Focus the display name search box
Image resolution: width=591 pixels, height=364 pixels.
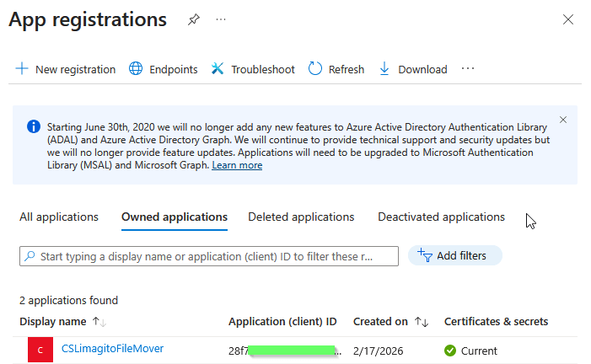[x=209, y=256]
